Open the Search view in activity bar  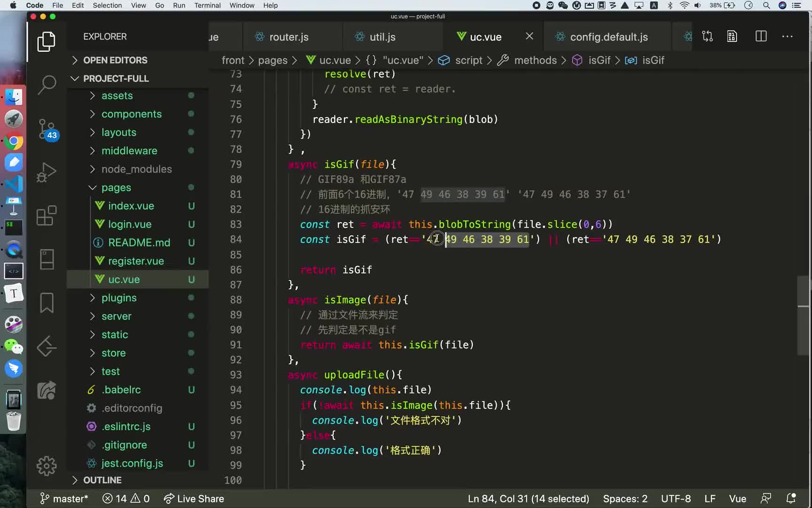point(46,85)
